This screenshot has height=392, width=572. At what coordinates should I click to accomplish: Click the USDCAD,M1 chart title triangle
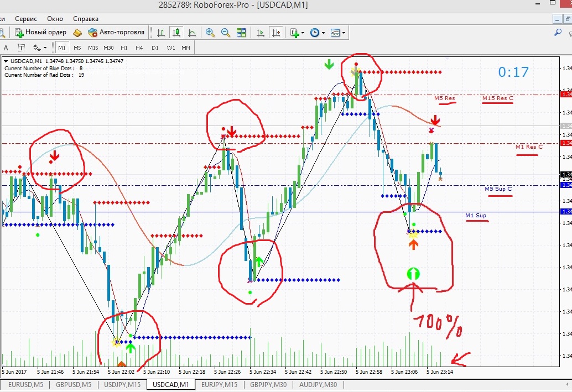click(6, 61)
